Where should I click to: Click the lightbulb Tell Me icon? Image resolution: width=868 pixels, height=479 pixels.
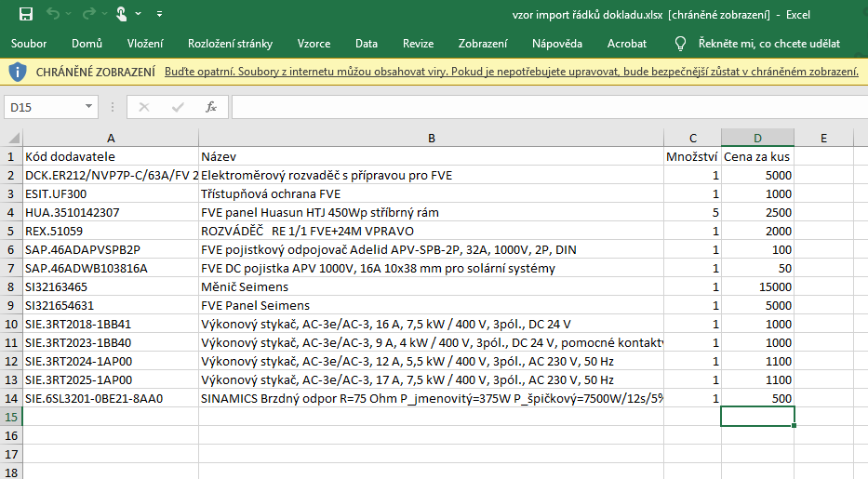tap(681, 44)
